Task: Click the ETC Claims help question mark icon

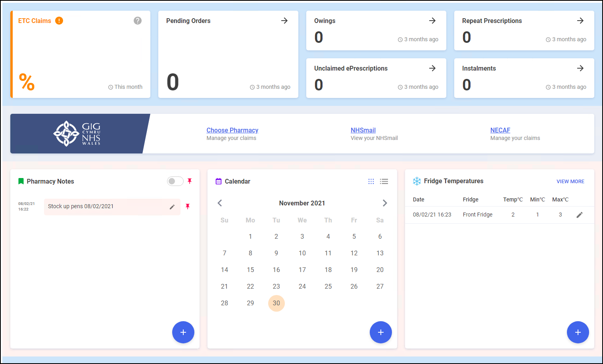Action: coord(138,21)
